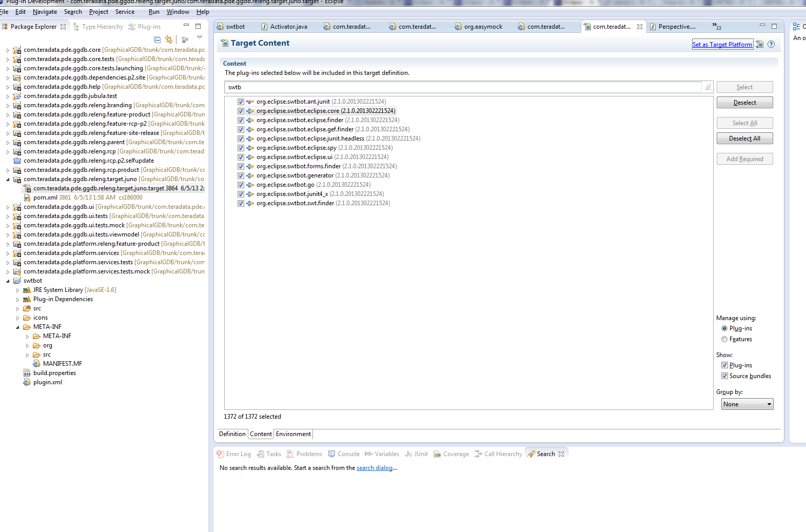Open the Window menu
Viewport: 806px width, 532px height.
tap(178, 12)
